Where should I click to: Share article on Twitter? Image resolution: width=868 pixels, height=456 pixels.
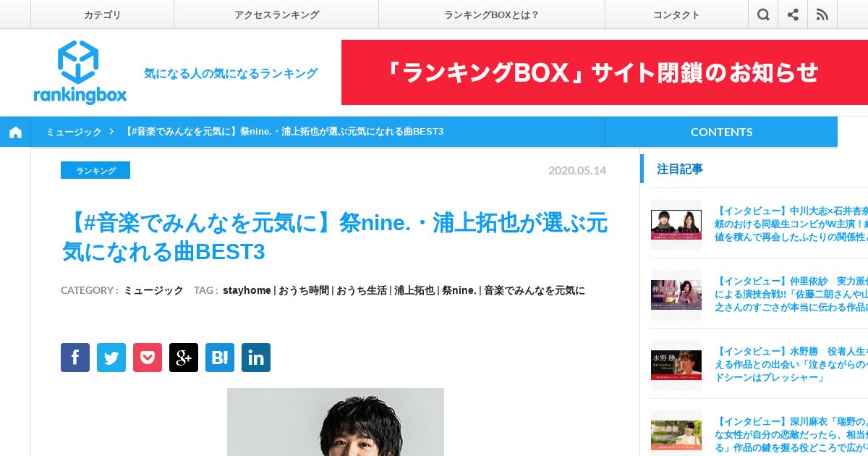[x=111, y=358]
